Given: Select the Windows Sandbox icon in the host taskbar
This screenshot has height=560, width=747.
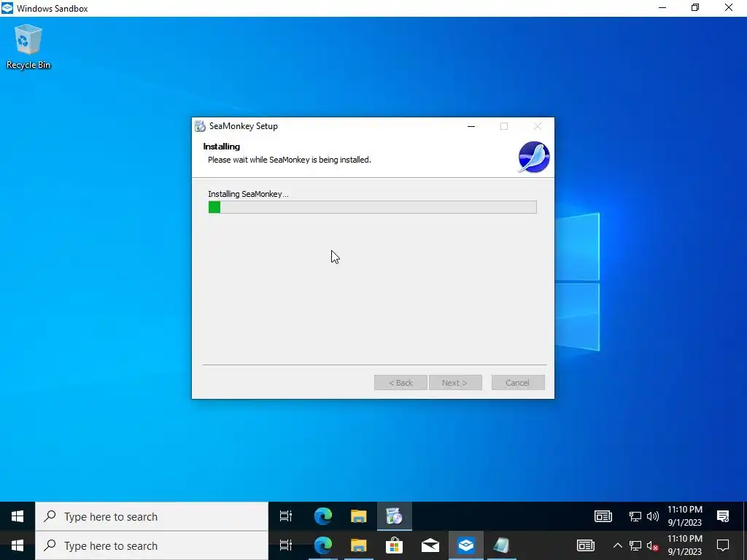Looking at the screenshot, I should [466, 545].
